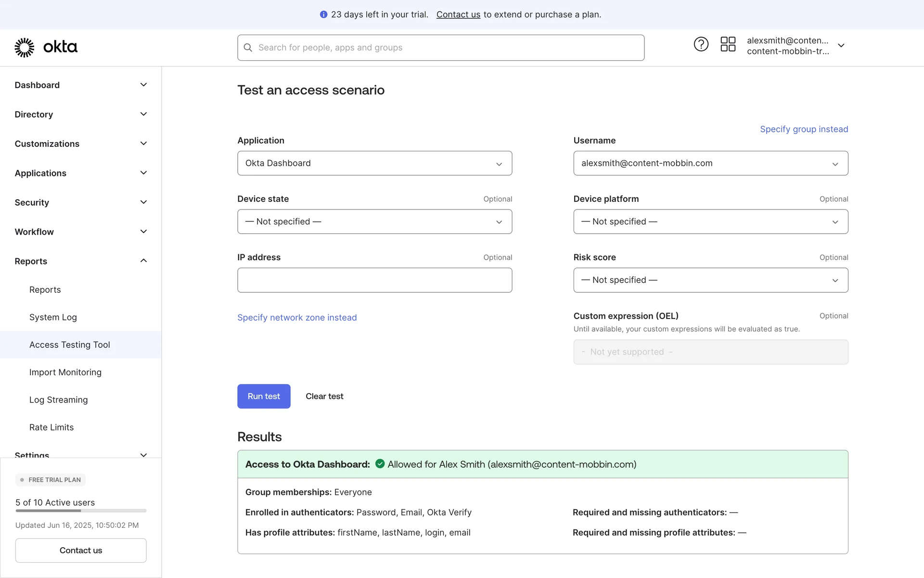Select Log Streaming sidebar item

click(58, 400)
